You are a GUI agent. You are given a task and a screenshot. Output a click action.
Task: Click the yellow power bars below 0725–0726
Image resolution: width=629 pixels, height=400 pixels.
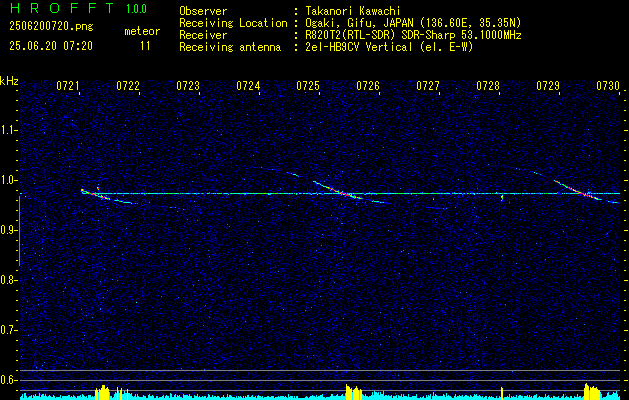(x=353, y=392)
